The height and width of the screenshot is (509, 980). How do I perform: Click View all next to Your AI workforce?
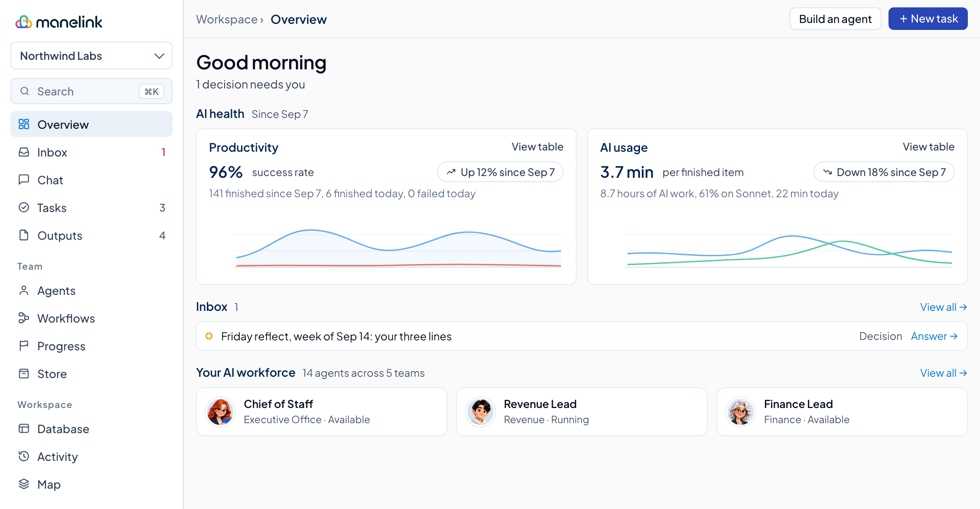(x=944, y=373)
